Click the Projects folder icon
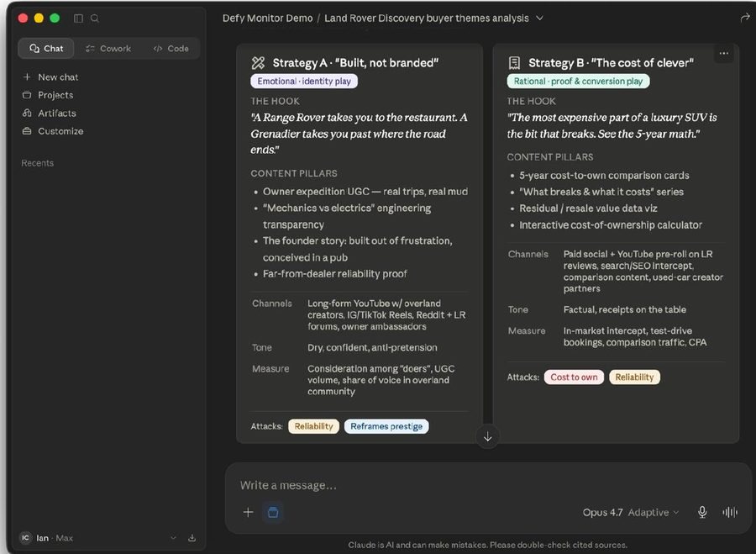The height and width of the screenshot is (554, 756). tap(27, 95)
